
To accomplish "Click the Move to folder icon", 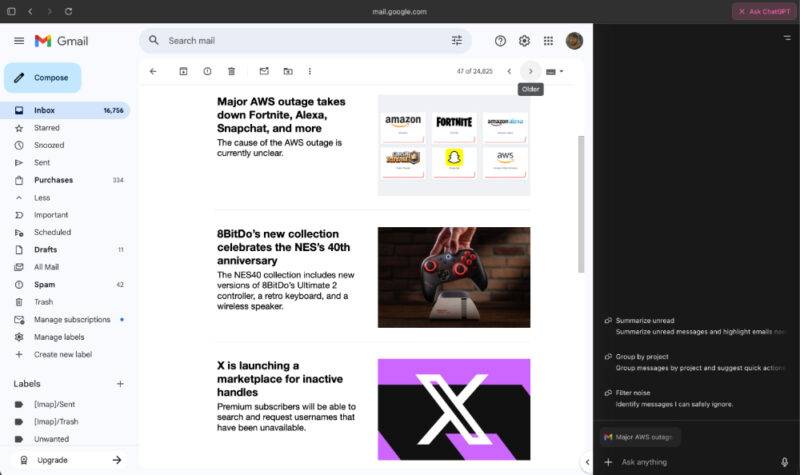I will pos(288,71).
